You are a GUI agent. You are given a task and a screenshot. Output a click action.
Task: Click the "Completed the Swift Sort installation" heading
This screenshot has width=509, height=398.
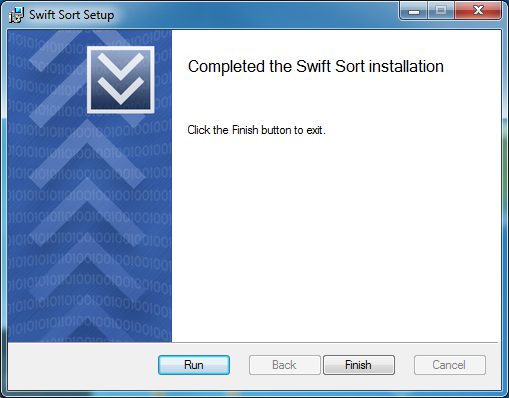(x=316, y=66)
